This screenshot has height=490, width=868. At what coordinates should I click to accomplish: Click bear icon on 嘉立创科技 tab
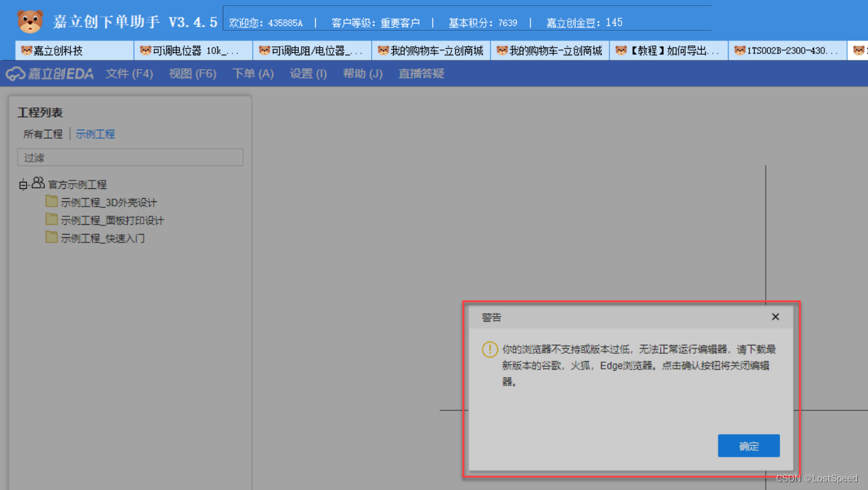pos(27,50)
